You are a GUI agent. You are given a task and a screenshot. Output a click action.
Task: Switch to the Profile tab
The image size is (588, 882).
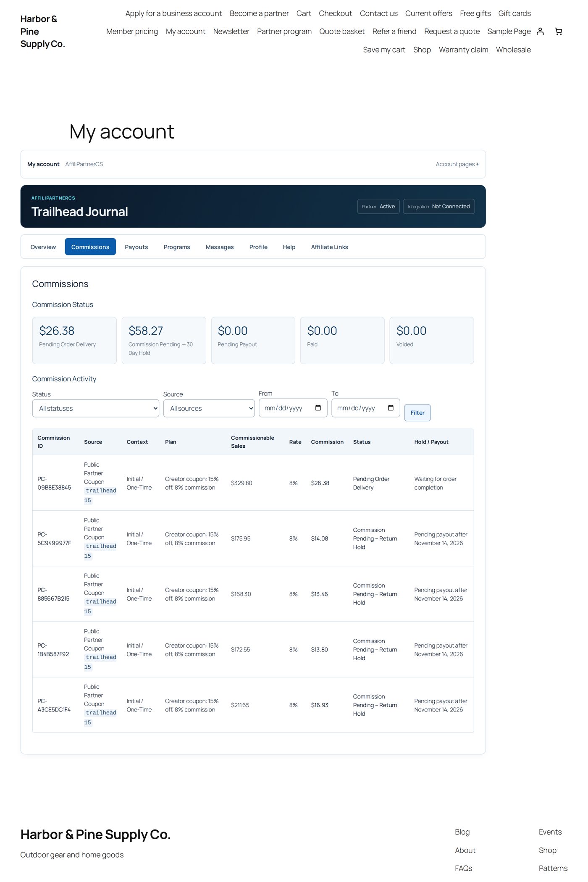258,247
